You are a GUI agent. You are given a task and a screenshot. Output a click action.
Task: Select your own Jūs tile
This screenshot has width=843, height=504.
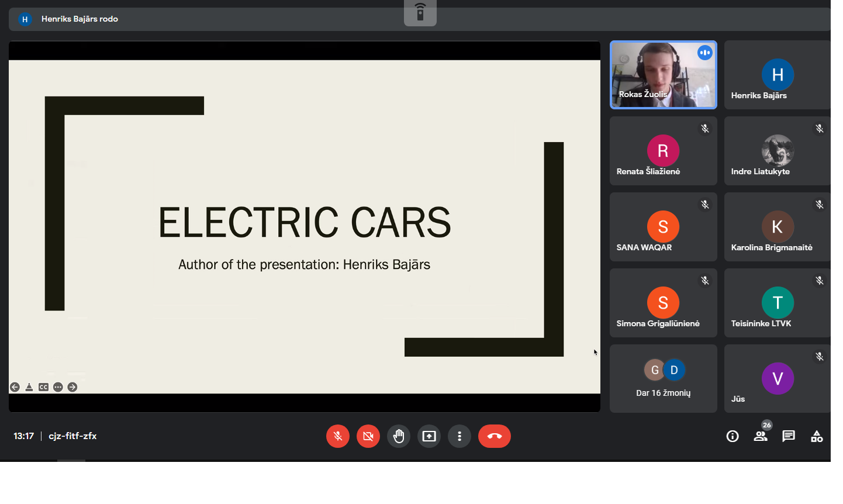(x=778, y=379)
